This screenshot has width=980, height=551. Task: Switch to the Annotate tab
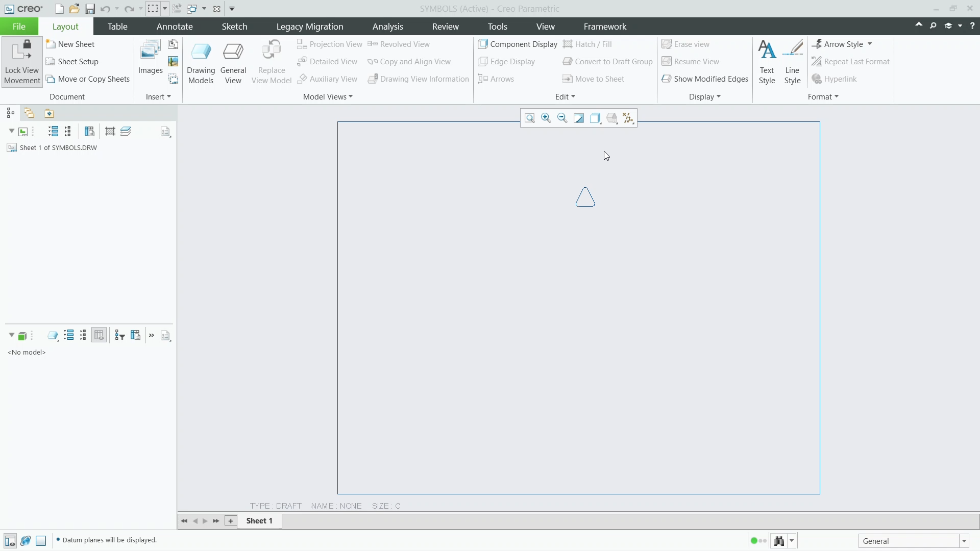(x=175, y=27)
